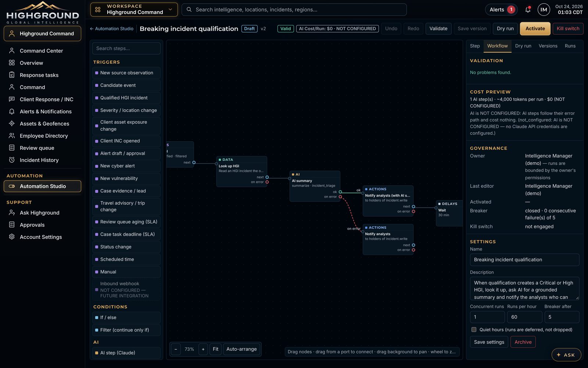Click the Activate button
The width and height of the screenshot is (588, 368).
(x=535, y=29)
